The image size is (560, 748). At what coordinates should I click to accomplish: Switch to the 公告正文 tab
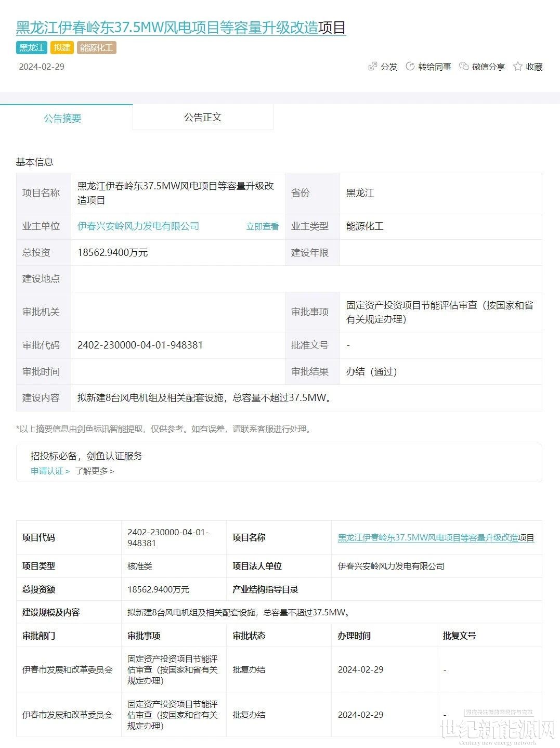pyautogui.click(x=203, y=117)
